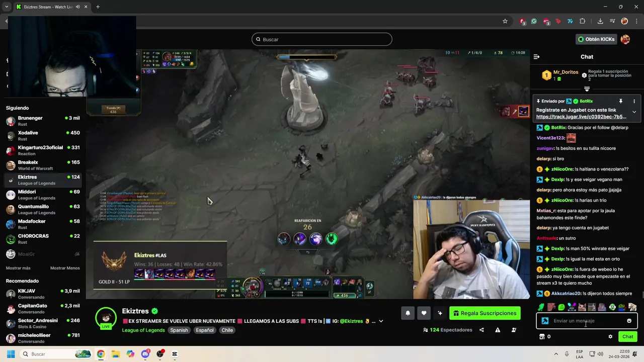The height and width of the screenshot is (362, 644).
Task: Open Quantumsillo channel in sidebar
Action: click(43, 209)
